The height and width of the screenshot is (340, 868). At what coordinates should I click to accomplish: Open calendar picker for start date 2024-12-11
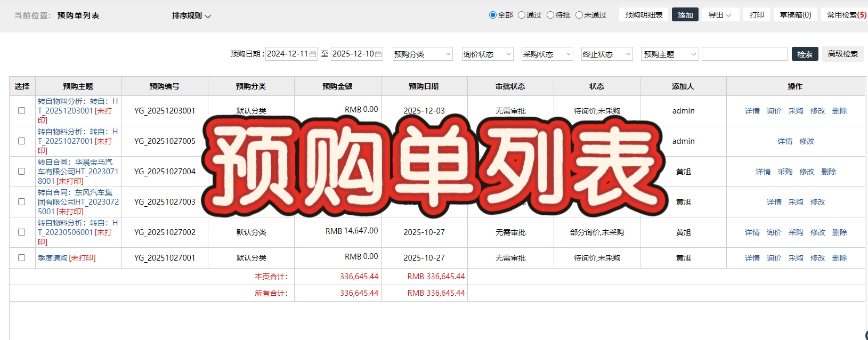313,54
